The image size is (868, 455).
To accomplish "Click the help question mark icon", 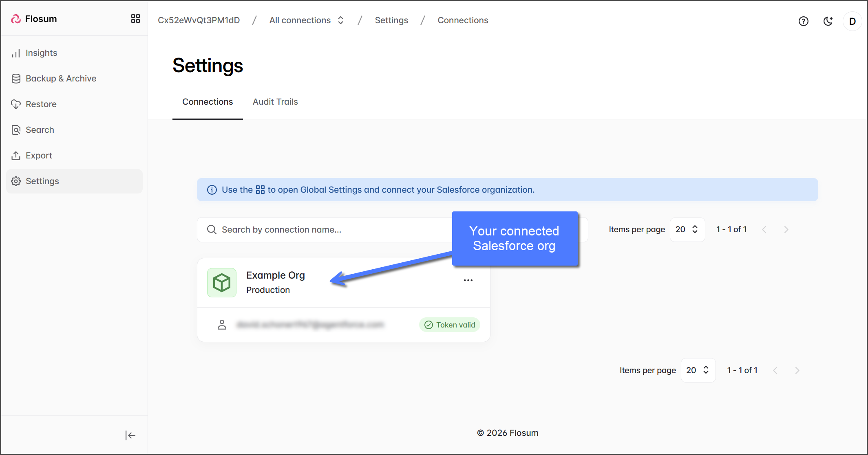I will pyautogui.click(x=803, y=21).
